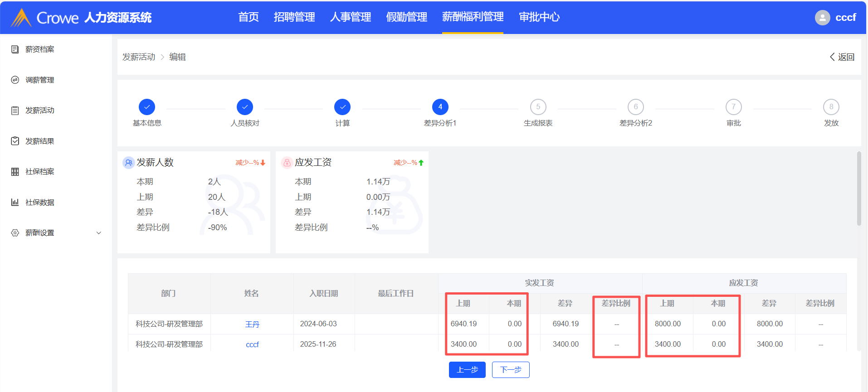This screenshot has width=868, height=392.
Task: Click 王丹's department cell 科技公司-研发管理部
Action: click(169, 324)
